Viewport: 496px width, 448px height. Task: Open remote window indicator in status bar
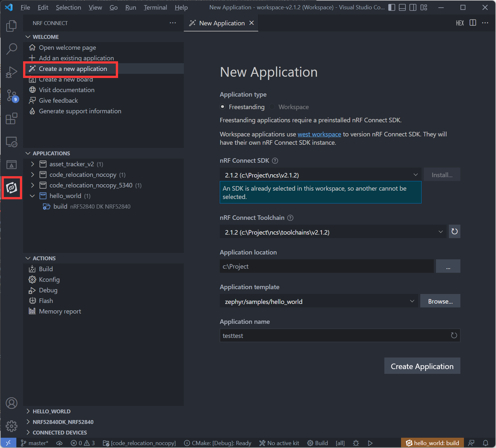coord(8,443)
